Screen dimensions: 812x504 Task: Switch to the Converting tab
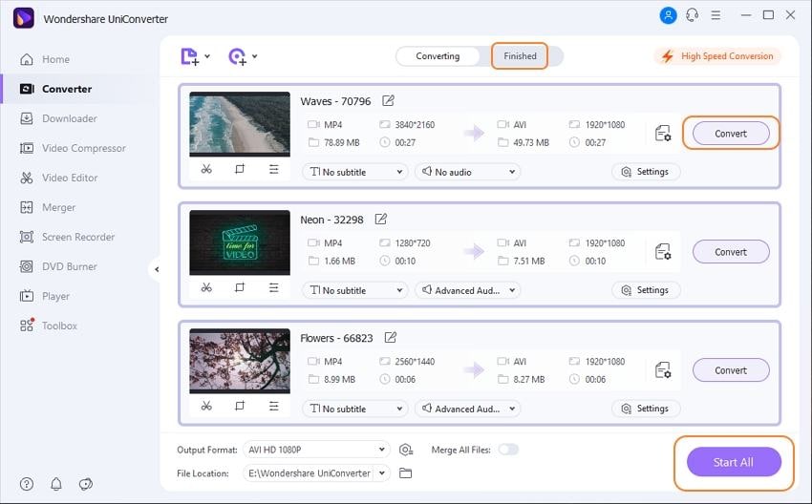click(438, 56)
